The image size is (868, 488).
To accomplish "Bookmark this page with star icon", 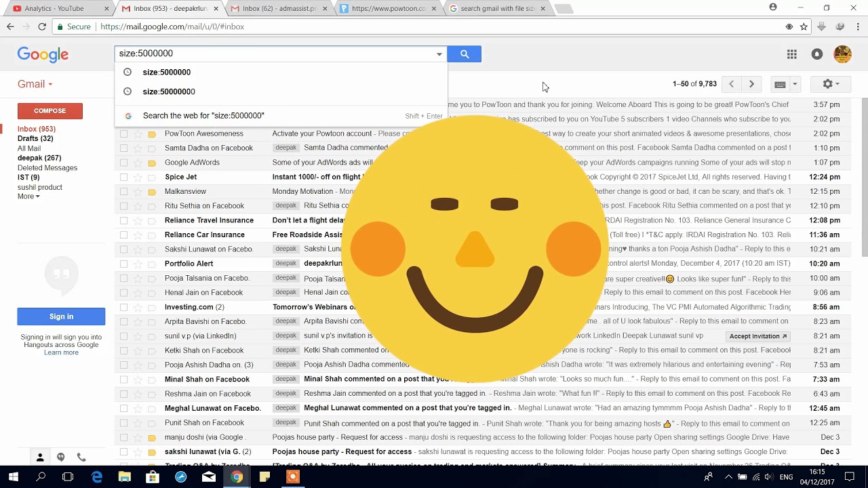I will (804, 26).
